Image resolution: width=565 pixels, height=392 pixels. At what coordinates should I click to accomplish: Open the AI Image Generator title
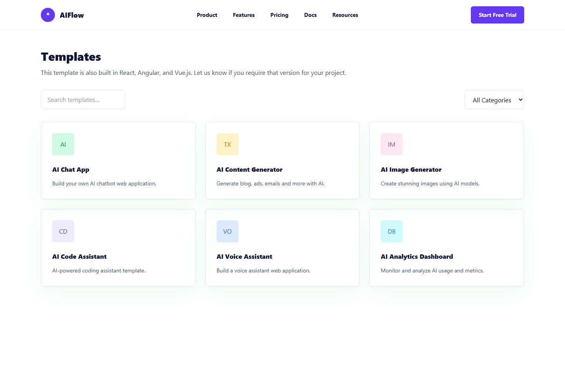(x=411, y=169)
